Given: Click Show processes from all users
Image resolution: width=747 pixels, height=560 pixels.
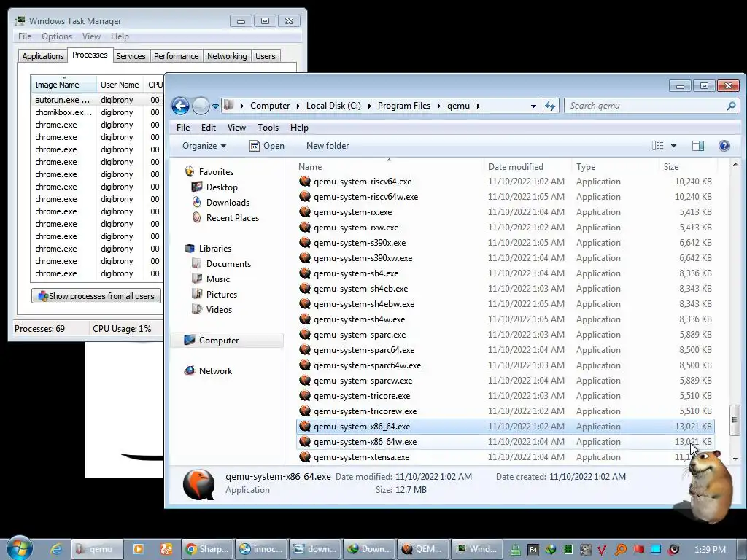Looking at the screenshot, I should (96, 296).
